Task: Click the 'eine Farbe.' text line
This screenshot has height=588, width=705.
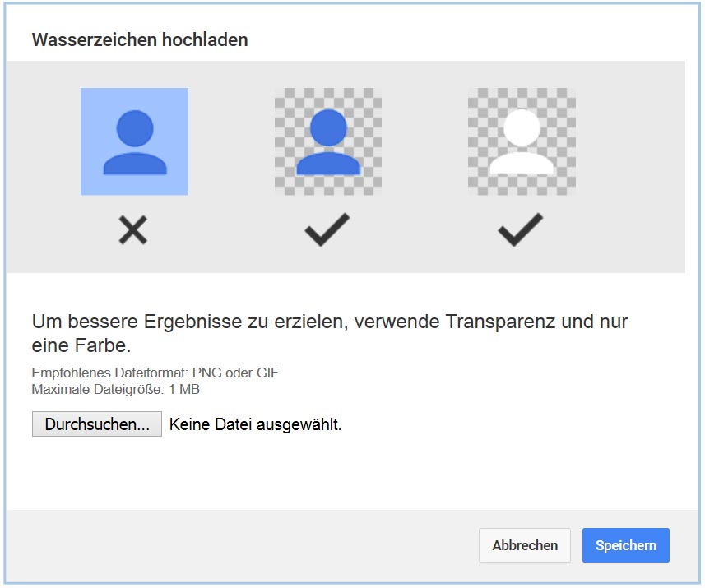Action: (81, 345)
